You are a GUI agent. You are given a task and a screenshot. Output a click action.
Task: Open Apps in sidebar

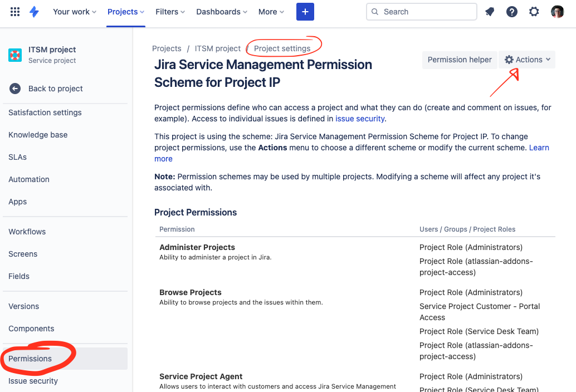[18, 202]
